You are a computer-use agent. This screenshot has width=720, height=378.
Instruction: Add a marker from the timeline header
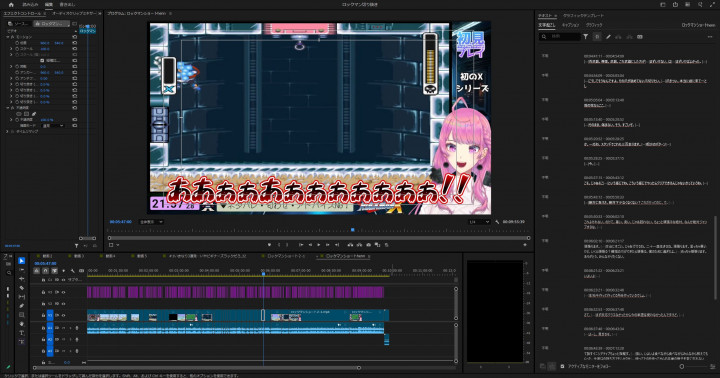tap(63, 271)
